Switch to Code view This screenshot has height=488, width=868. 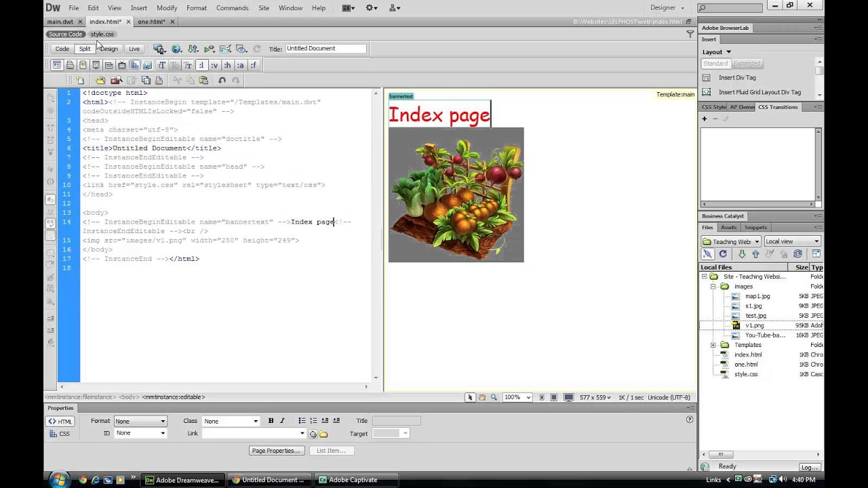[62, 49]
